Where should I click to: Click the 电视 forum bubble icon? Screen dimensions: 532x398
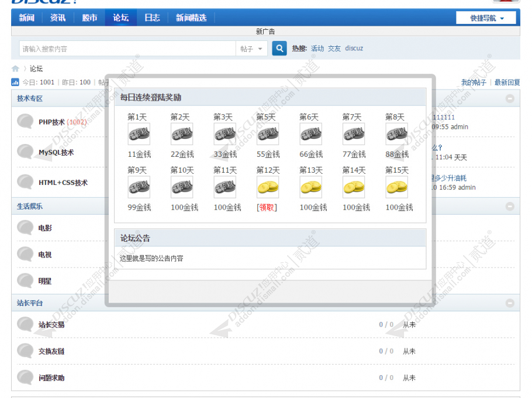pyautogui.click(x=25, y=254)
